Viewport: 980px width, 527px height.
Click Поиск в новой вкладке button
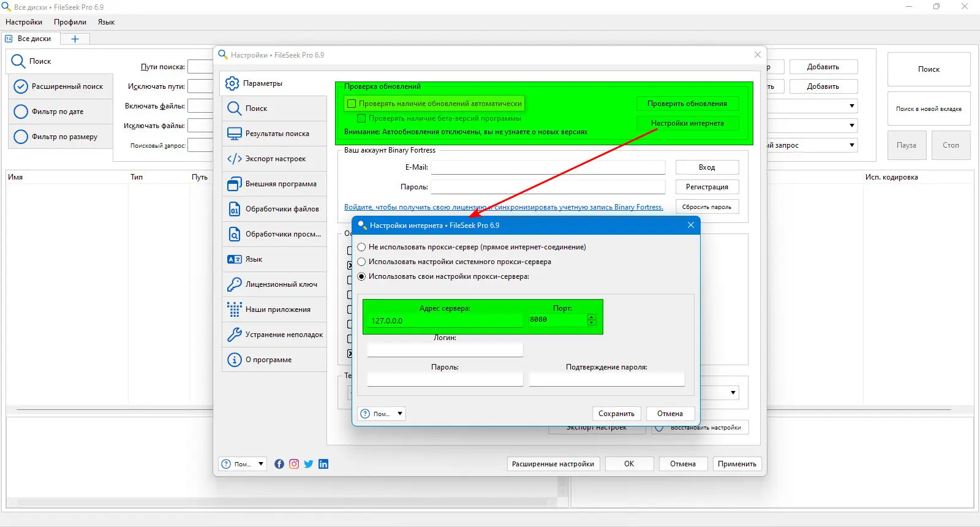929,109
